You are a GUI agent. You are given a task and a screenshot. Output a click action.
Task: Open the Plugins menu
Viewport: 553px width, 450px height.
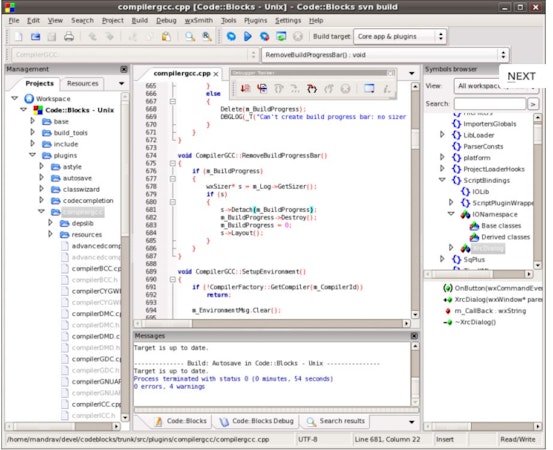tap(255, 20)
